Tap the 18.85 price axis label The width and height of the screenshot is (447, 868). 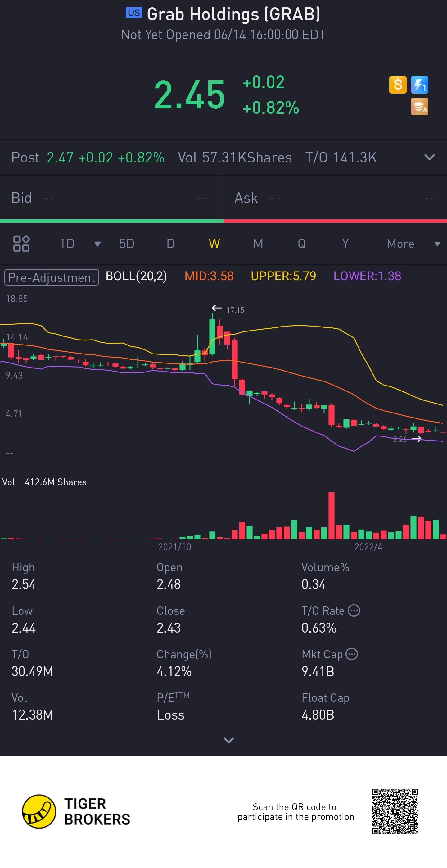pyautogui.click(x=17, y=299)
